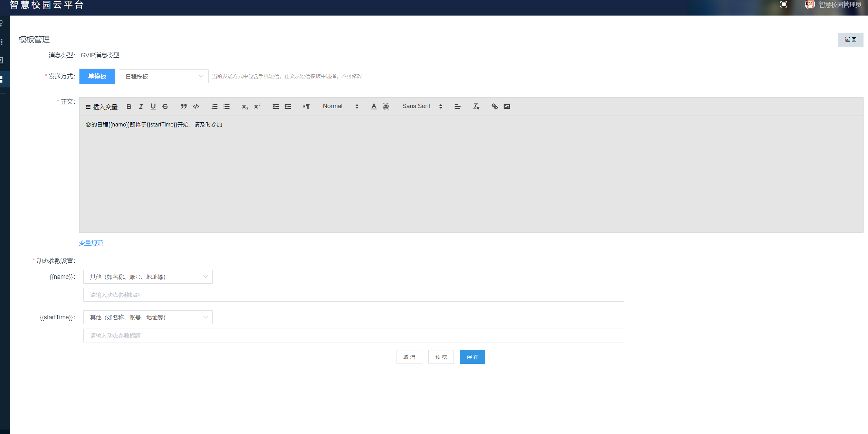
Task: Start an ordered numbered list
Action: 214,106
